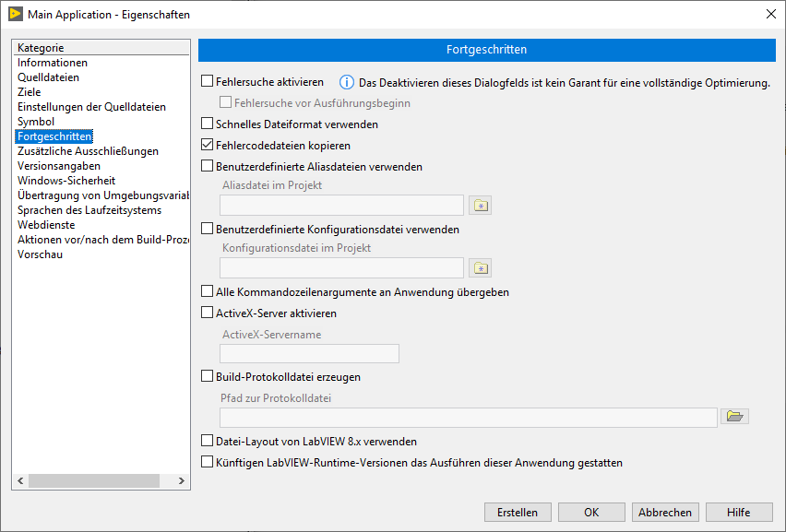Open the Protokolldatei folder browse button
The width and height of the screenshot is (786, 532).
734,417
